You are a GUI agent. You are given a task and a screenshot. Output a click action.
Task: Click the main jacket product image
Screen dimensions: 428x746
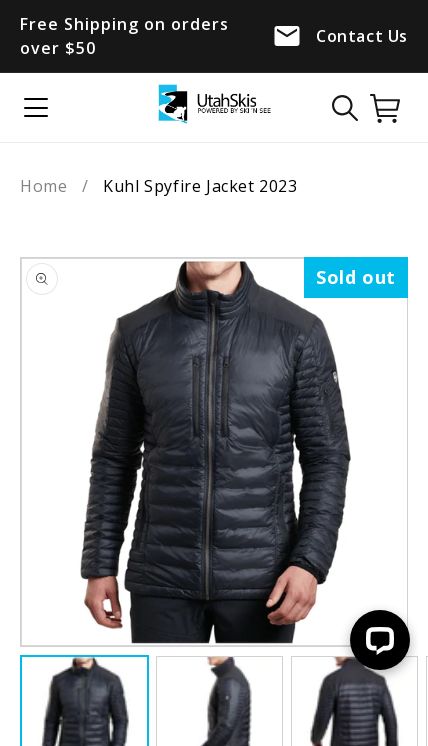coord(214,452)
